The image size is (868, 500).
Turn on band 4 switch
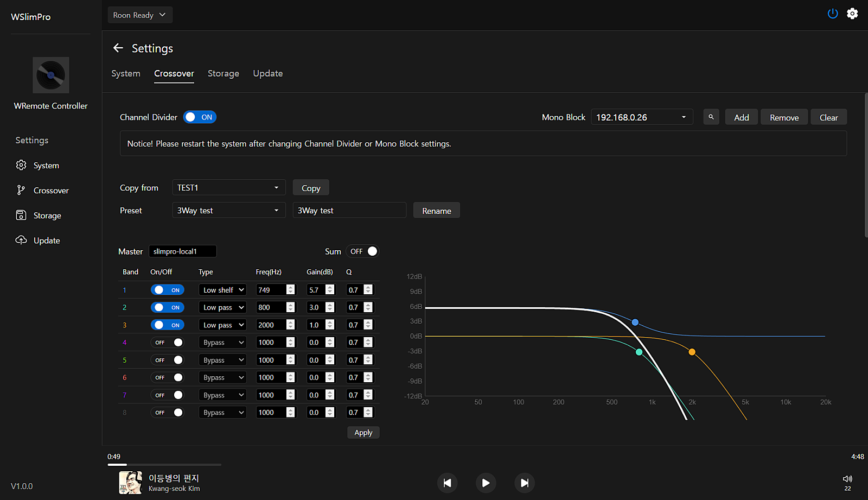coord(168,343)
